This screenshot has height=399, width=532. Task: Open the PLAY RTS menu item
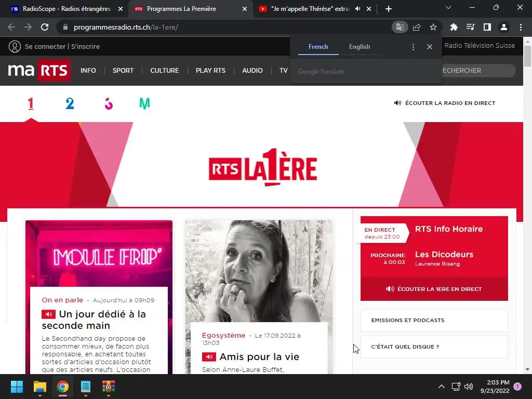pos(210,71)
